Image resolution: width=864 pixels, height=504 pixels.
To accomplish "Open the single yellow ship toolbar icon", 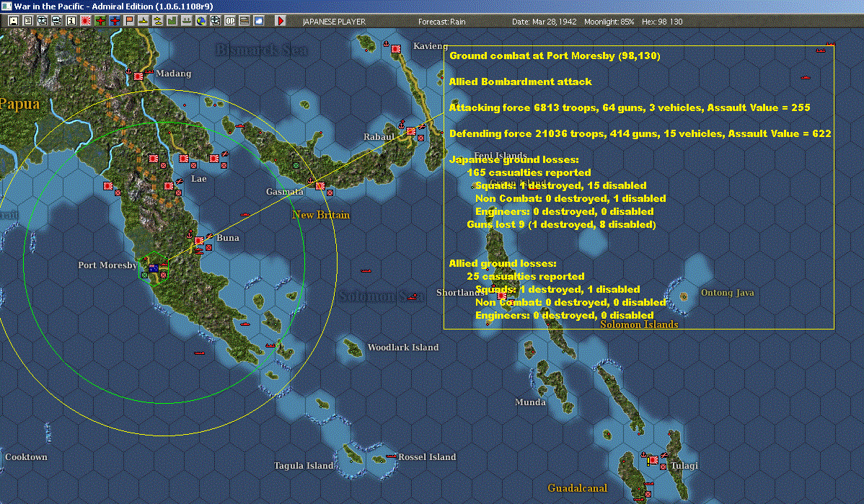I will 144,21.
